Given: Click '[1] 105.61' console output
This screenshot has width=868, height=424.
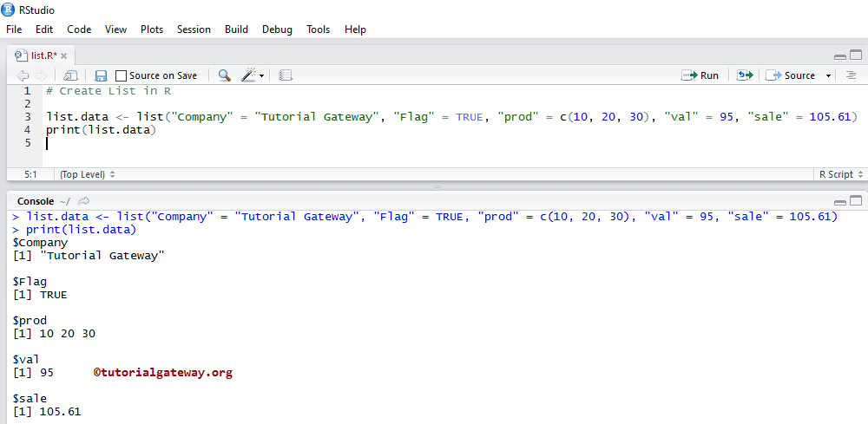Looking at the screenshot, I should coord(47,412).
